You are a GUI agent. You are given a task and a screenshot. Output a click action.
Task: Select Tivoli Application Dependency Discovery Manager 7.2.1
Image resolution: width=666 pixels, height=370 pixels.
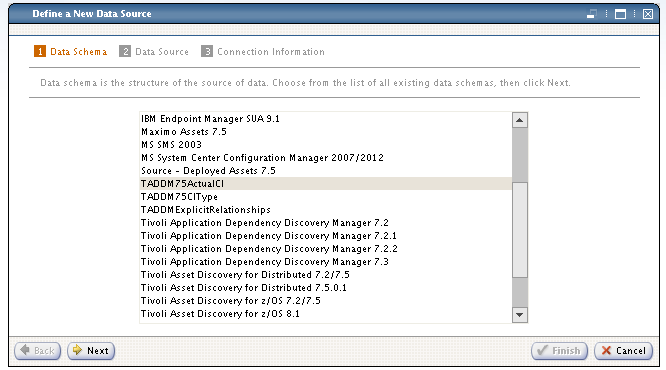click(x=325, y=236)
